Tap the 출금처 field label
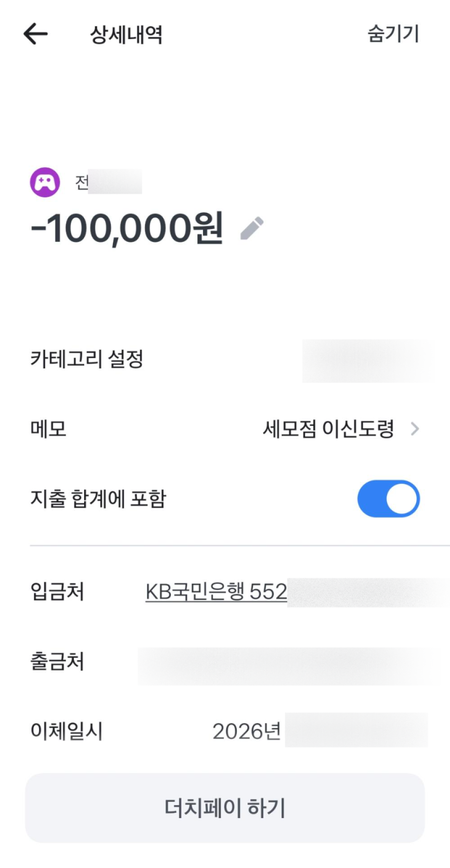The height and width of the screenshot is (868, 450). [x=57, y=661]
